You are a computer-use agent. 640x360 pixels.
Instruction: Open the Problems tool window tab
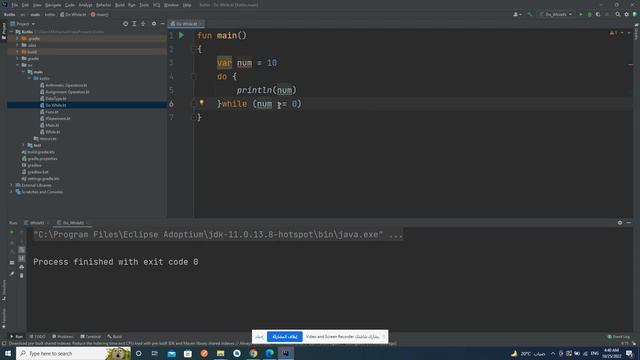coord(63,337)
